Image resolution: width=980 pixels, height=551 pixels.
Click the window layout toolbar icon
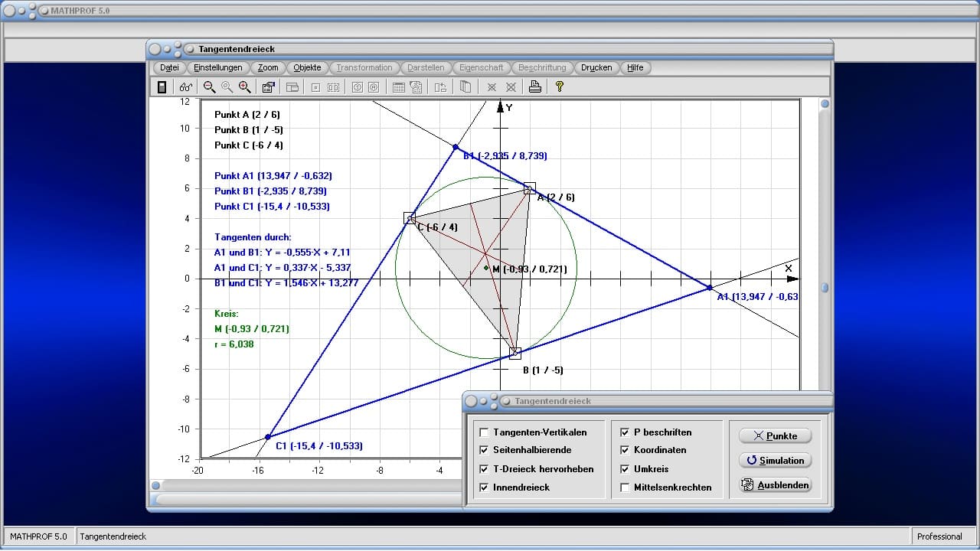(x=292, y=87)
